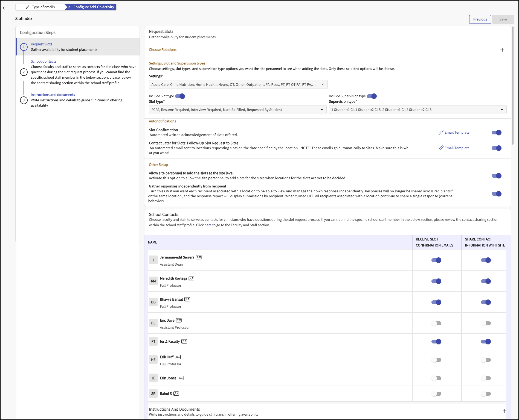Viewport: 519px width, 420px height.
Task: Open the Settings dropdown
Action: point(238,84)
